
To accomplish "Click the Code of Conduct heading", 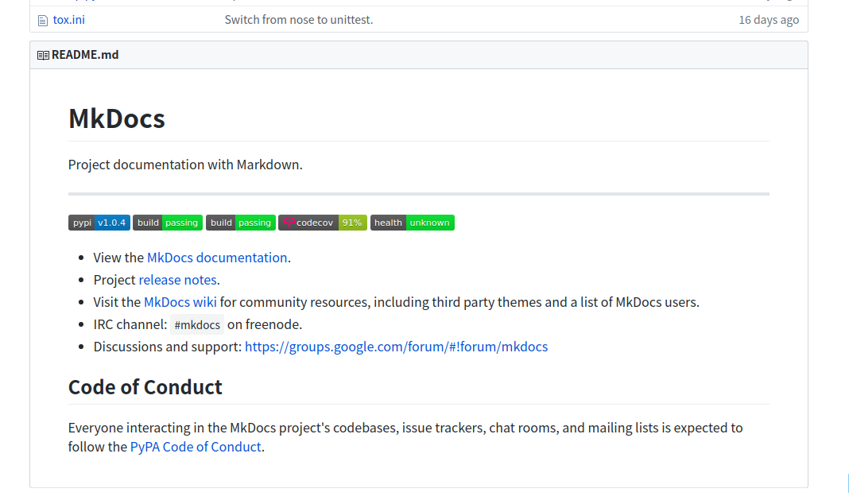I will tap(145, 387).
